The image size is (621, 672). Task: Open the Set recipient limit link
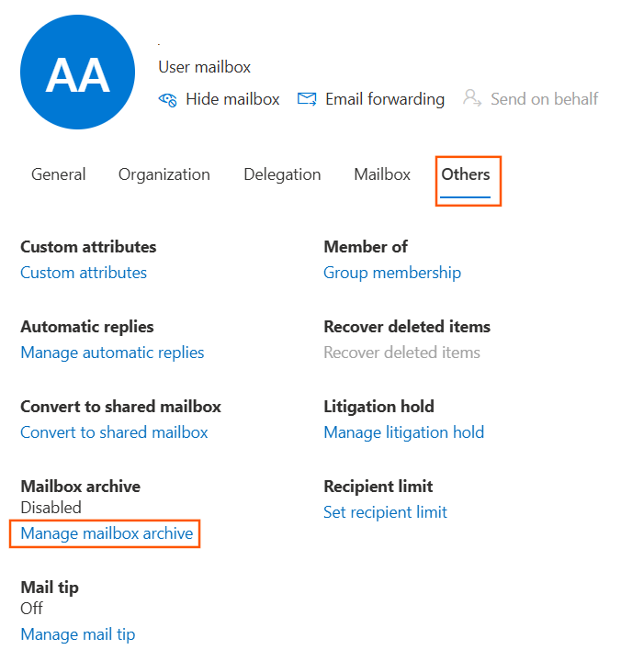click(385, 512)
